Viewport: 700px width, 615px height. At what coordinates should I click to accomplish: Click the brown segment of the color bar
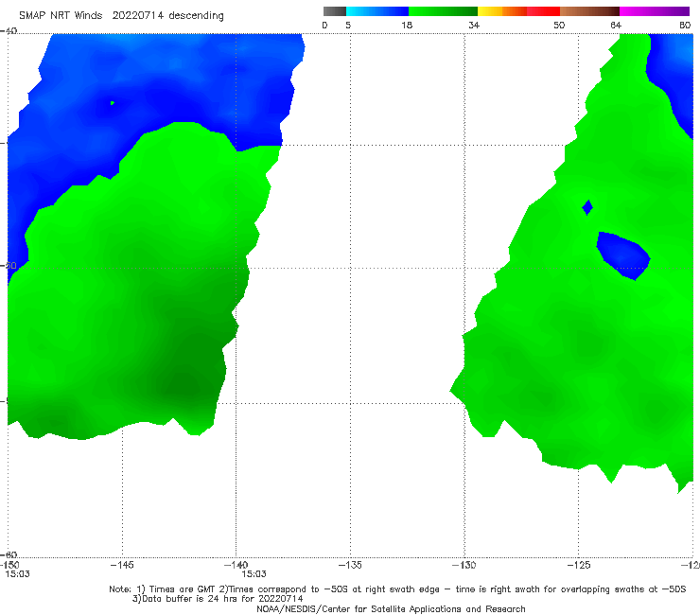tap(589, 11)
